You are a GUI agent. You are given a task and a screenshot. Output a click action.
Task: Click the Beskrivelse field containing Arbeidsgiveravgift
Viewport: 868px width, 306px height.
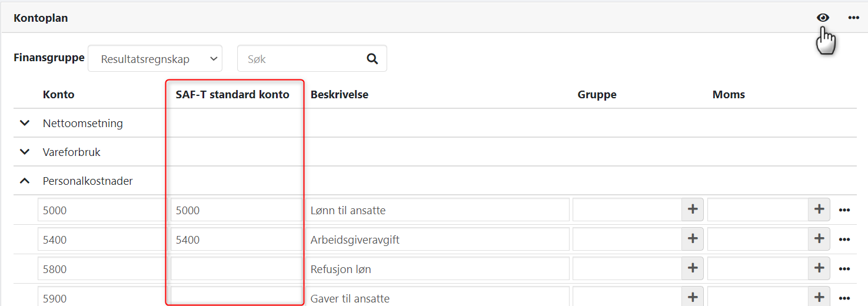[437, 240]
